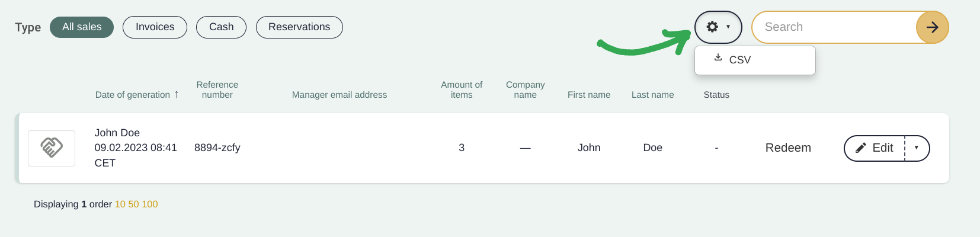The image size is (980, 237).
Task: Click the Redeem link
Action: tap(788, 148)
